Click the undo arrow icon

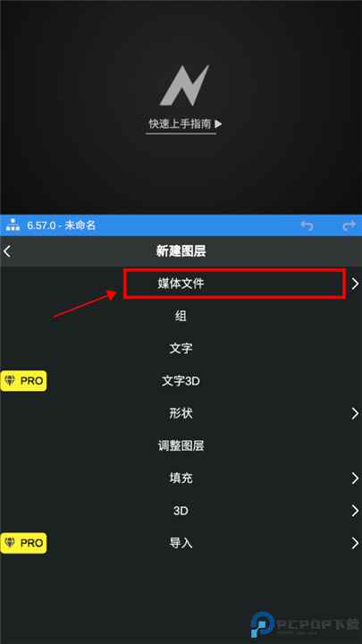pos(307,225)
